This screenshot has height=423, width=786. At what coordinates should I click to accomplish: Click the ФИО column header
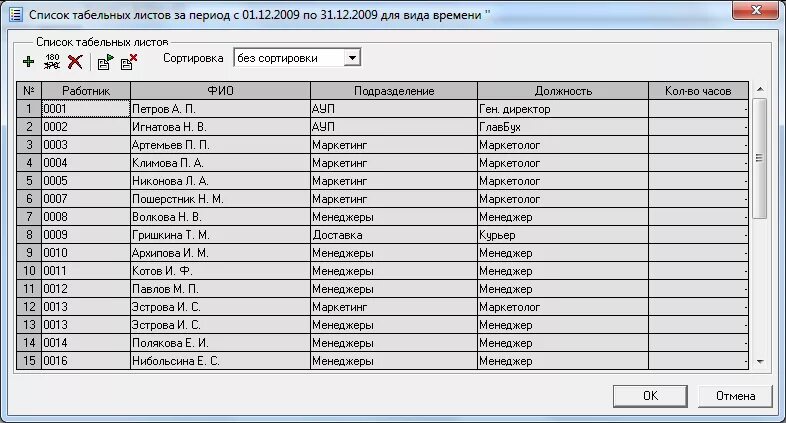(220, 91)
